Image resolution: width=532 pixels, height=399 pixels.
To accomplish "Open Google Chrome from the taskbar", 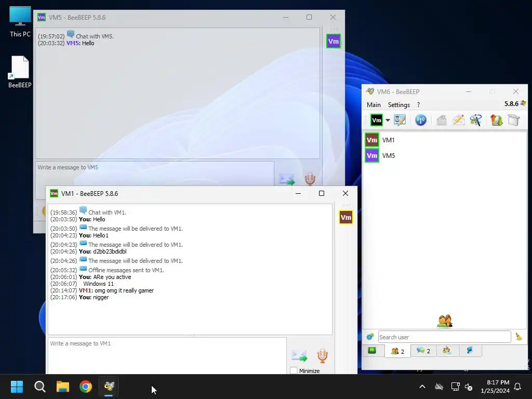I will 86,387.
